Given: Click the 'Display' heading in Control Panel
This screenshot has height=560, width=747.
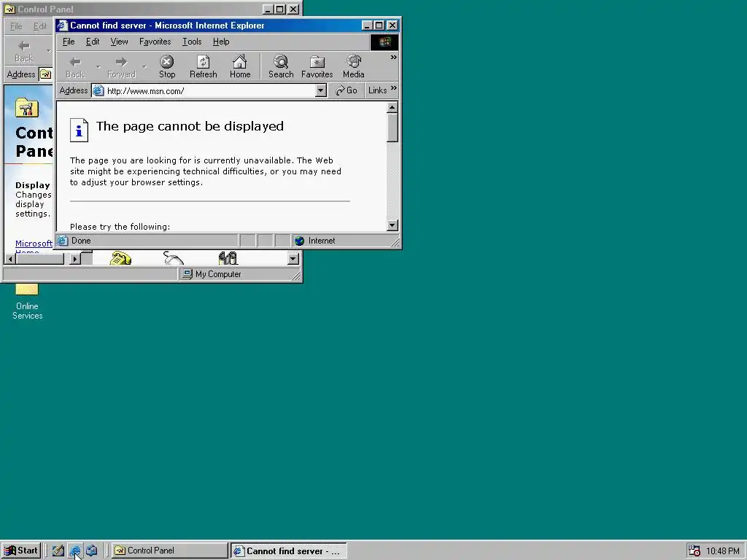Looking at the screenshot, I should click(32, 185).
